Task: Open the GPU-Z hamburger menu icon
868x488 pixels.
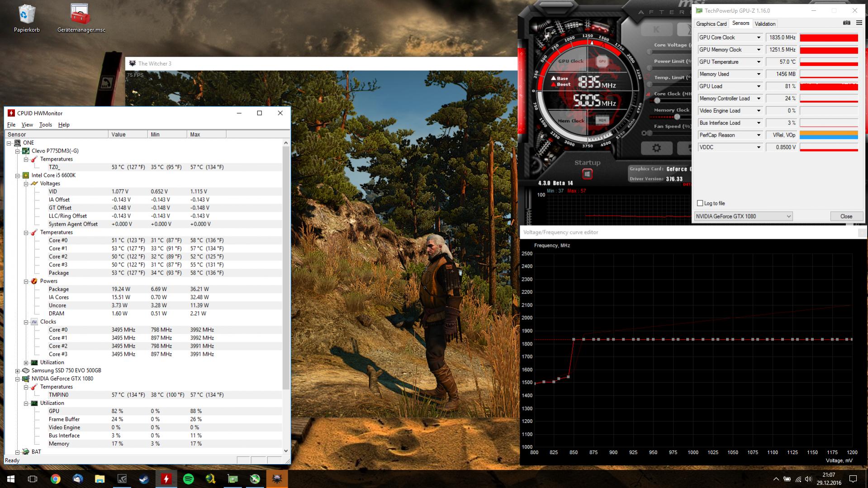Action: tap(859, 23)
